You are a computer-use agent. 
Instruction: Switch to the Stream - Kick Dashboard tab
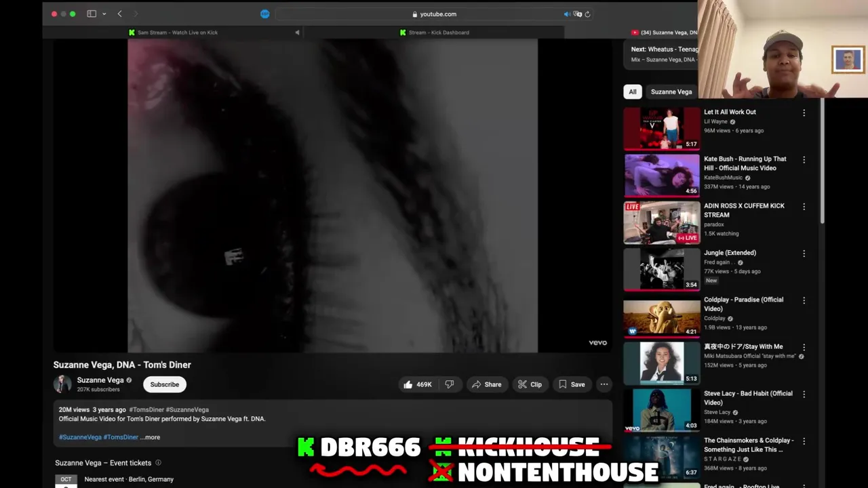[434, 32]
